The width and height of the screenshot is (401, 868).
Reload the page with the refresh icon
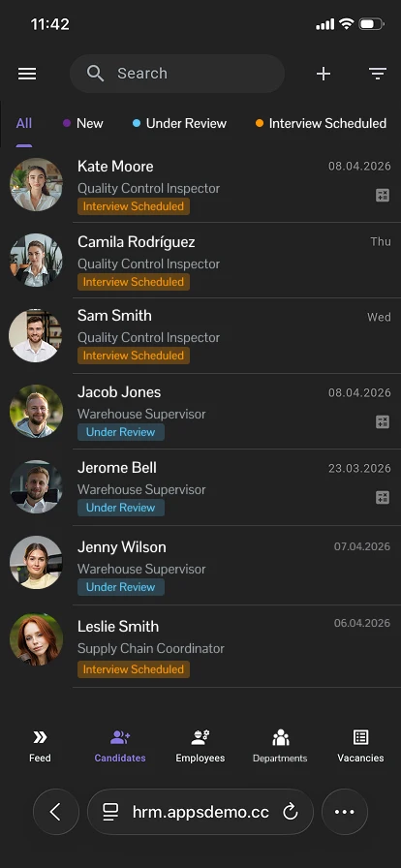tap(291, 812)
